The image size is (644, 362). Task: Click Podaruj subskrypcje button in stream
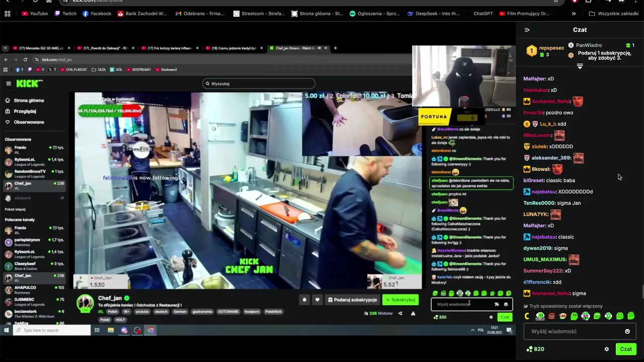click(352, 300)
